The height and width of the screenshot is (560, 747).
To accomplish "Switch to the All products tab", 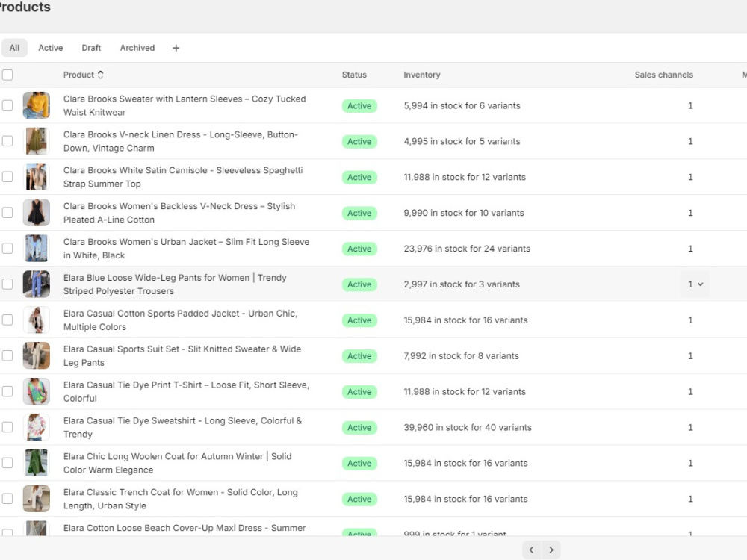I will pos(14,48).
